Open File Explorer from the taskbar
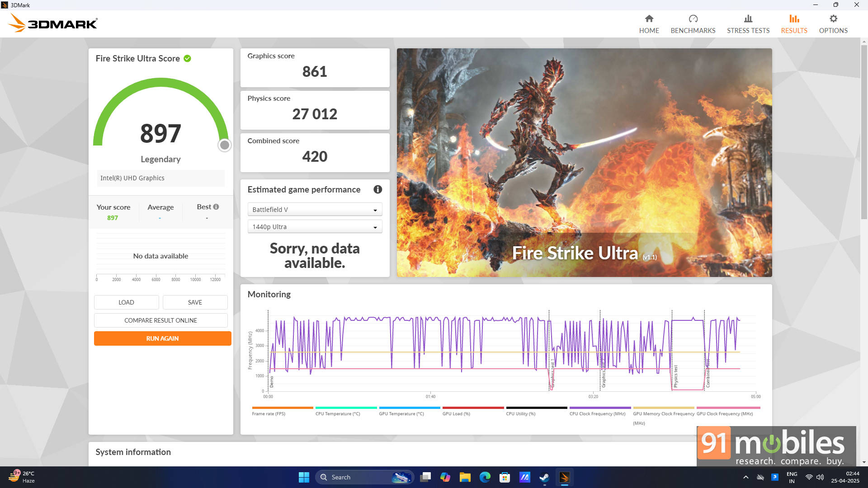 465,477
